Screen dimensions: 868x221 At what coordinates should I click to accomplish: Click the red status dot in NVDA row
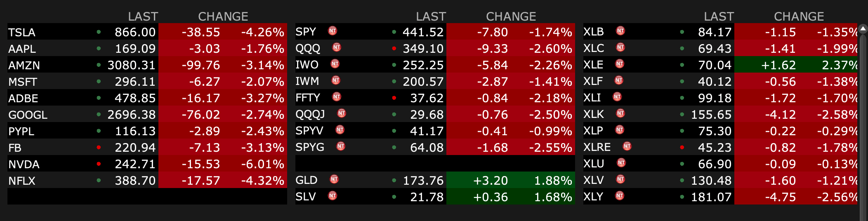tap(99, 164)
